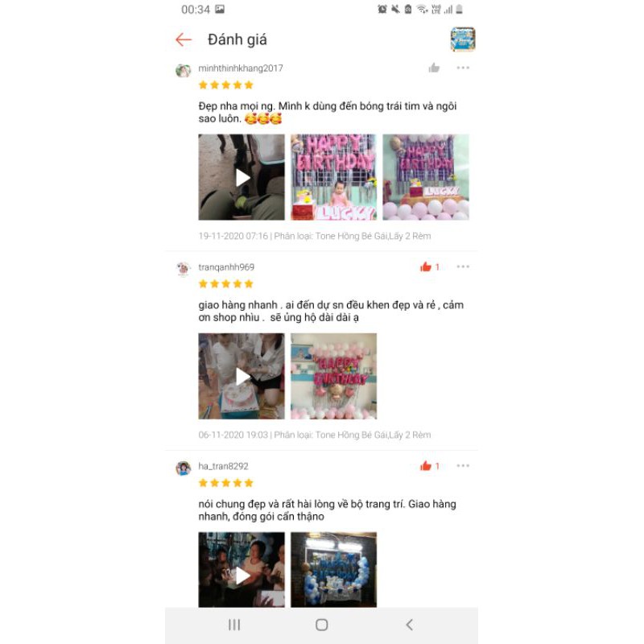Open blue balloon birthday decoration photo
Image resolution: width=644 pixels, height=644 pixels.
pos(333,570)
